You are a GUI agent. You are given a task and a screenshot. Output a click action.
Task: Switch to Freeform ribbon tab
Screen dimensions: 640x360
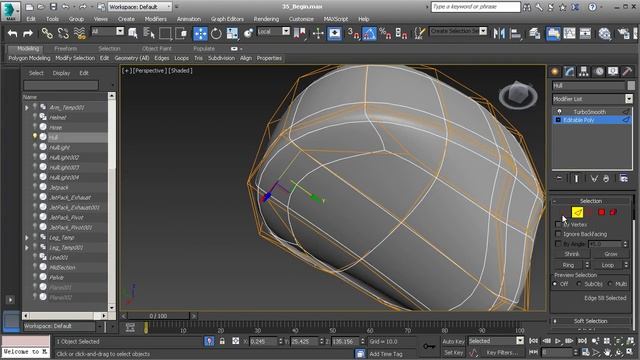[x=65, y=49]
